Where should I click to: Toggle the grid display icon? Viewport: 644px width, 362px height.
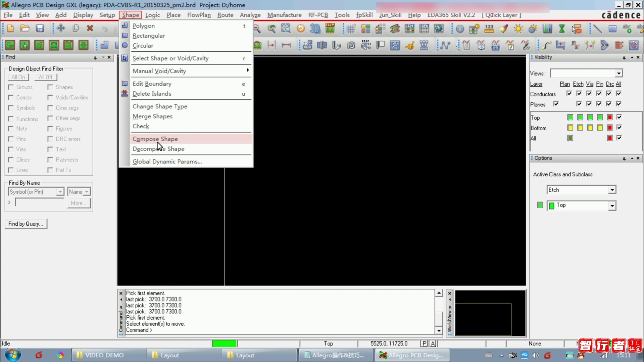point(351,29)
